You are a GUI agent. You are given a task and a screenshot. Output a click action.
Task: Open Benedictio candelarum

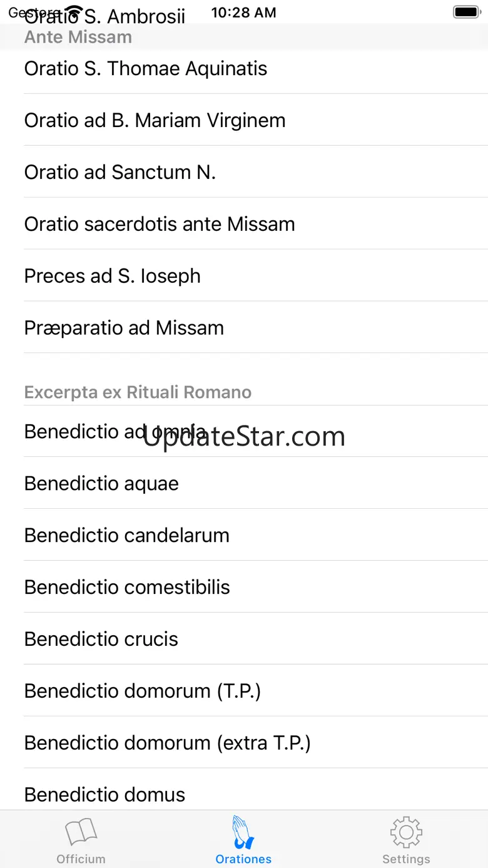(x=127, y=536)
